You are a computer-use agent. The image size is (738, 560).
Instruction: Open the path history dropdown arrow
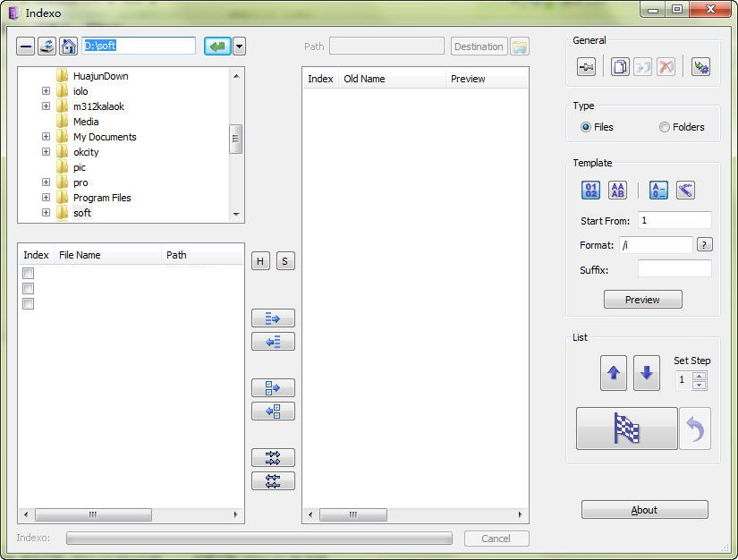(239, 47)
